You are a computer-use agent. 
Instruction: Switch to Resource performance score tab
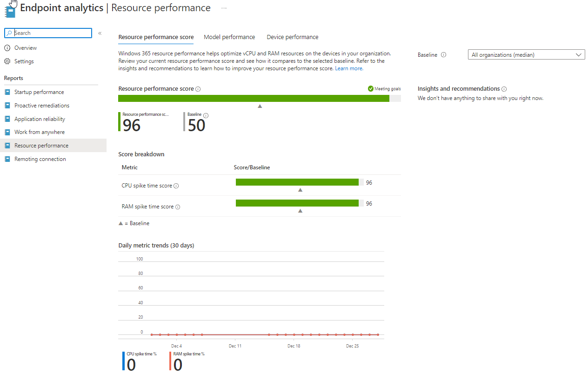click(x=156, y=37)
